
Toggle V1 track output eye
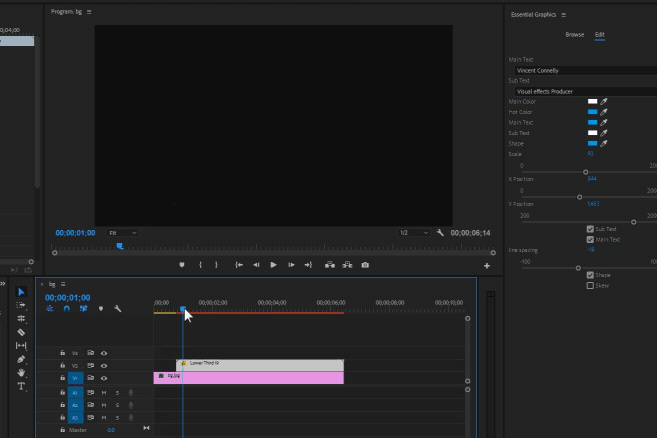point(104,378)
